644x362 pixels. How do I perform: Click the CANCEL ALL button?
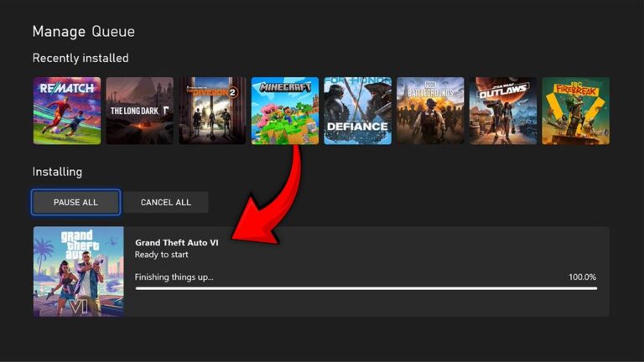(x=166, y=202)
